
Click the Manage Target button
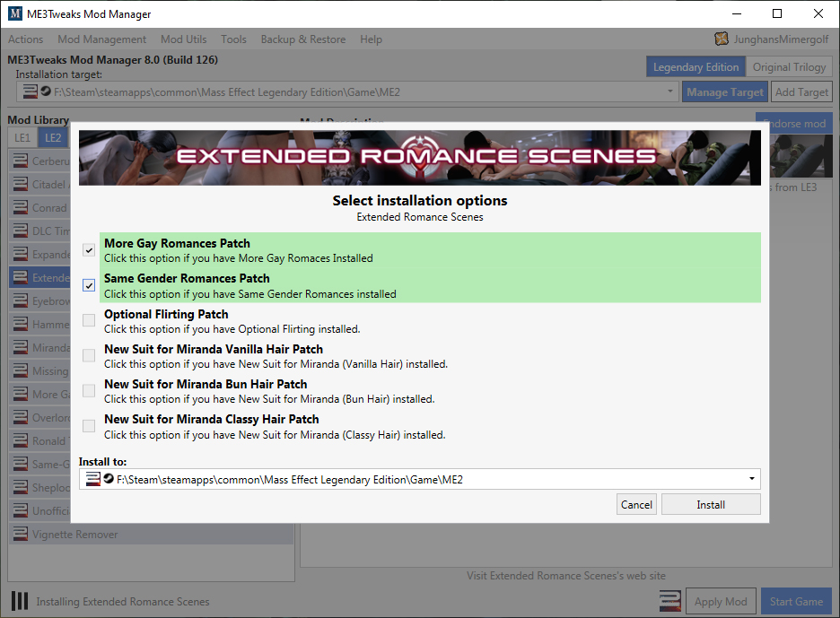tap(725, 92)
